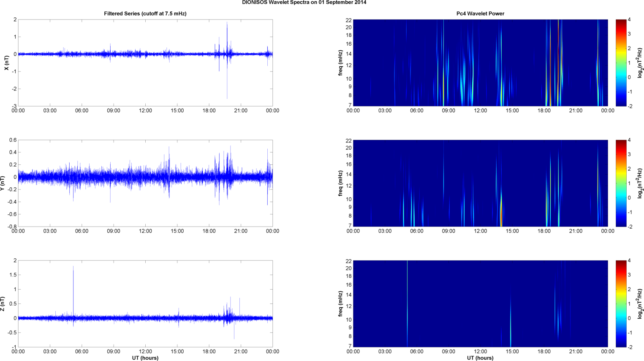The image size is (644, 361).
Task: Click the '-0.5' tick on the Z plot axis
Action: 12,333
